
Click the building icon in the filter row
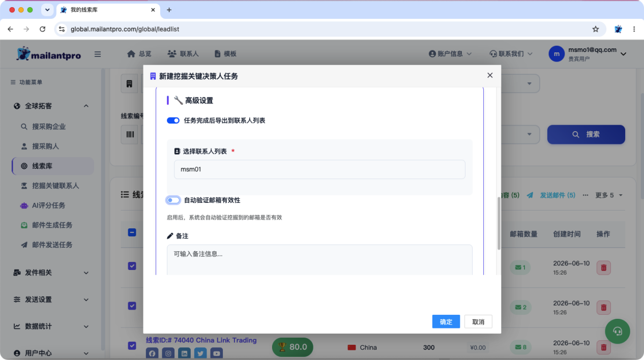(x=130, y=83)
